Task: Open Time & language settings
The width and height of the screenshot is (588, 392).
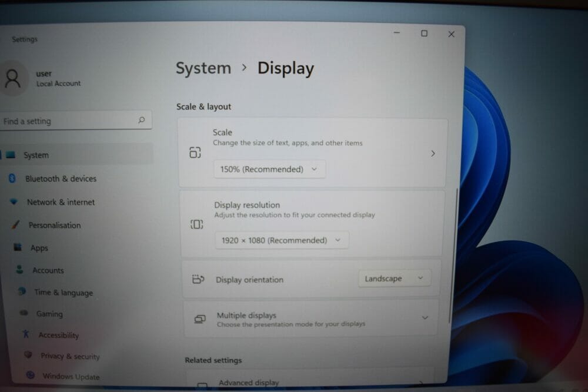Action: (64, 292)
